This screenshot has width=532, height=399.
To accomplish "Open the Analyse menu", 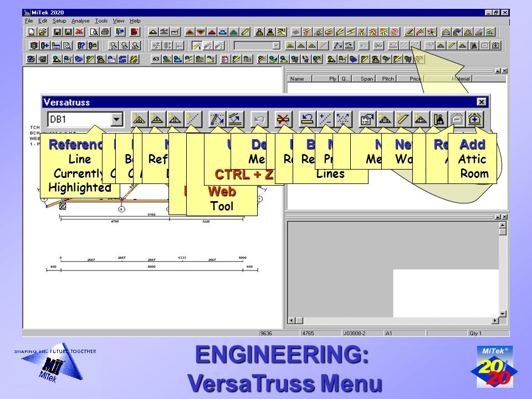I will click(x=80, y=21).
